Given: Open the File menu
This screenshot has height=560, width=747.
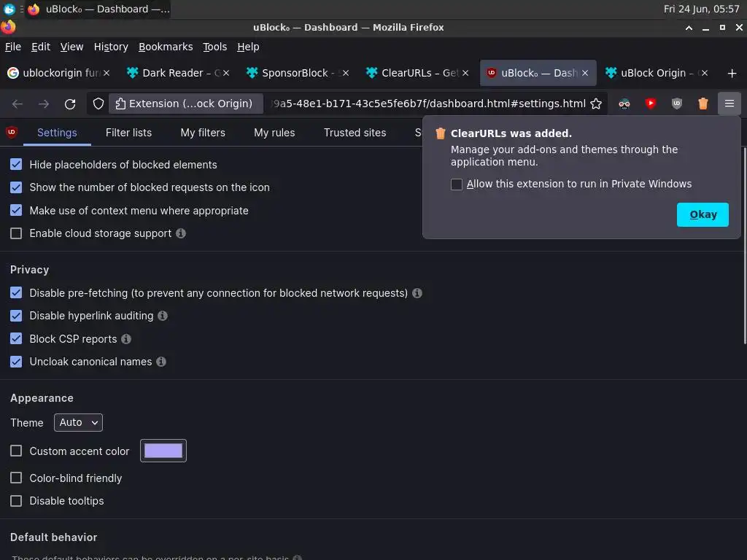Looking at the screenshot, I should (x=13, y=47).
